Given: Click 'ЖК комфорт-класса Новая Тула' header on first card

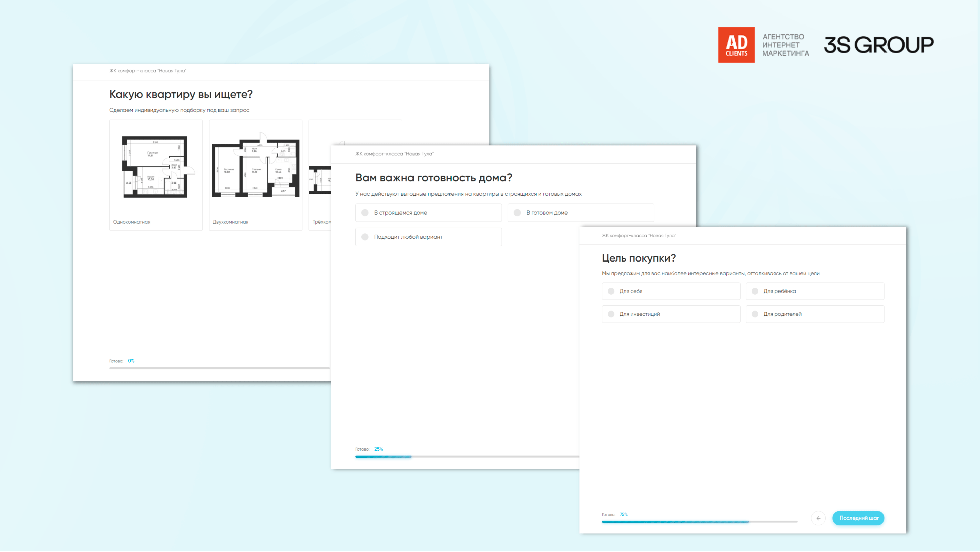Looking at the screenshot, I should click(x=148, y=71).
